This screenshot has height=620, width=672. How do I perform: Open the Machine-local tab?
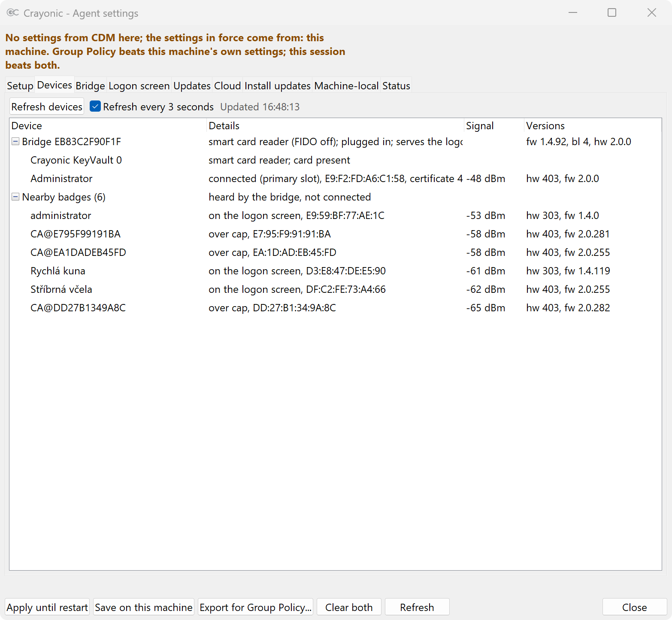[346, 85]
